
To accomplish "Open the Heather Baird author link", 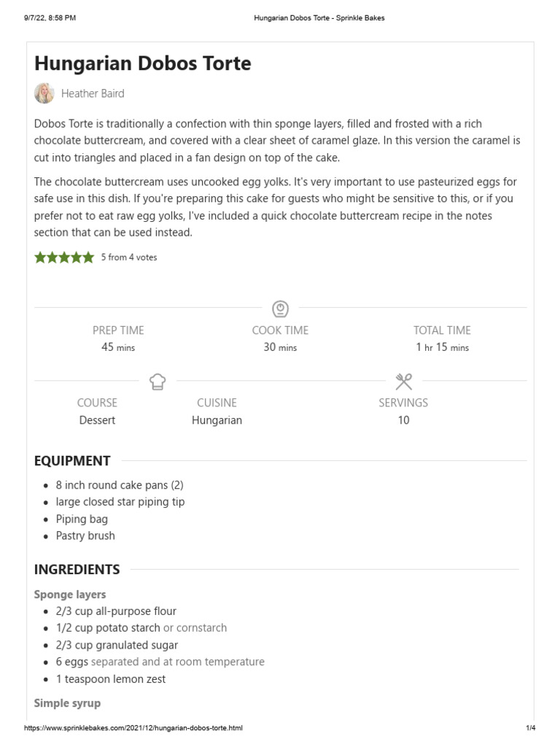I will click(93, 93).
